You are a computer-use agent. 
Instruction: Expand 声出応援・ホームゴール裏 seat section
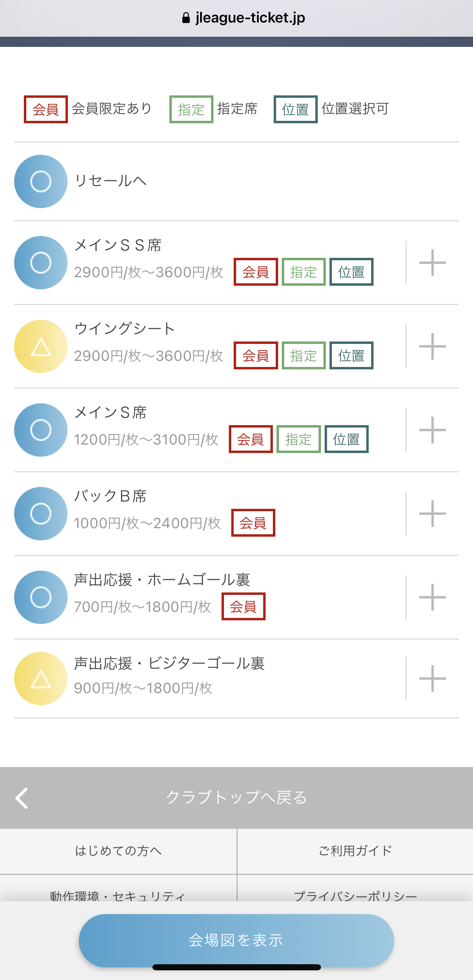pyautogui.click(x=432, y=597)
